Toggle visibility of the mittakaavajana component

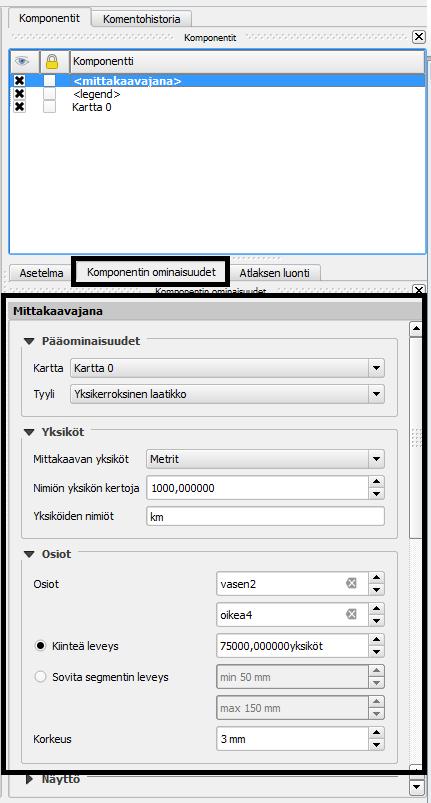(19, 81)
